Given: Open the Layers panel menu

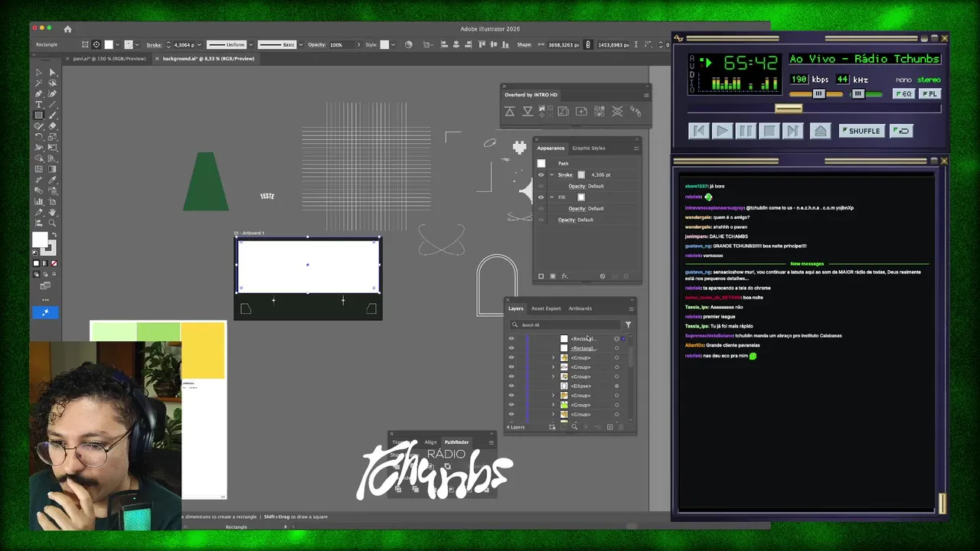Looking at the screenshot, I should 632,309.
